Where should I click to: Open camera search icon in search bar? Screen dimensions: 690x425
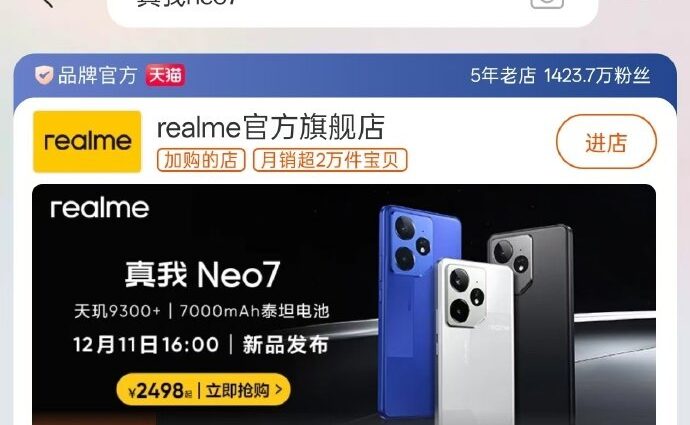tap(547, 3)
